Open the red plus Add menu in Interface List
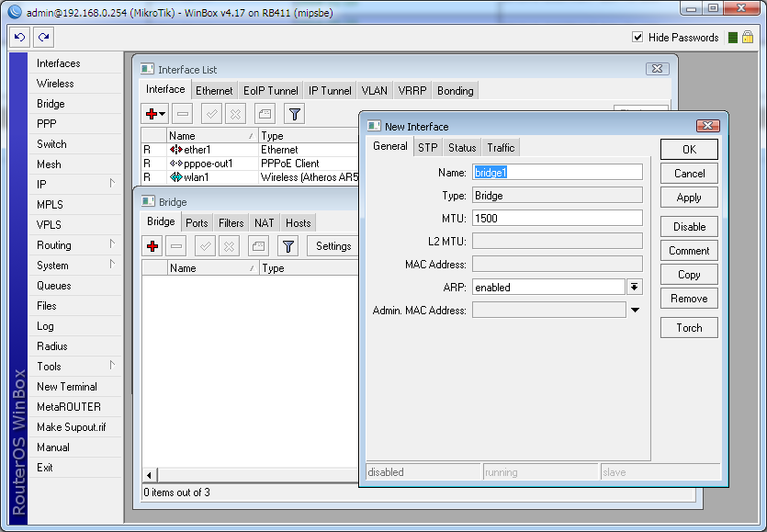Screen dimensions: 767x532 click(154, 114)
